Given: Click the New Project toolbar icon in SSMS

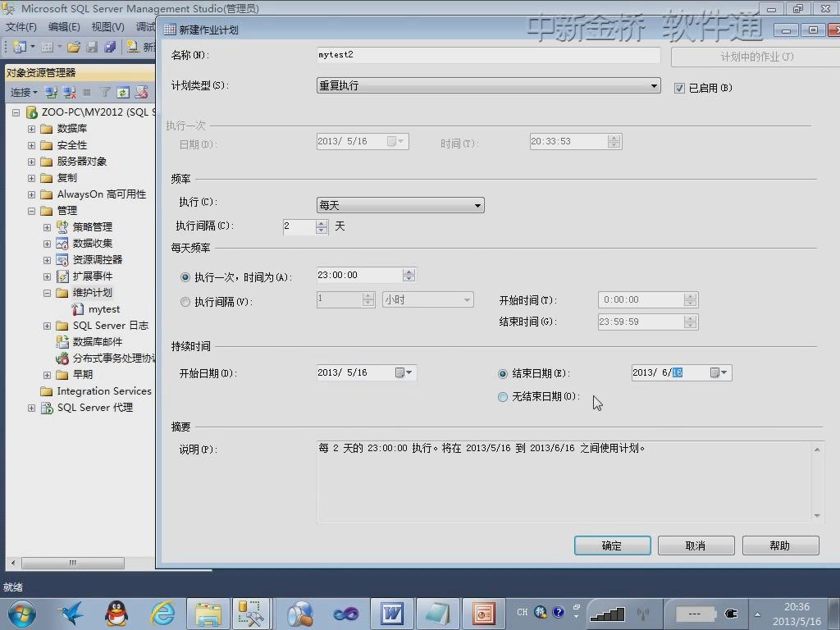Looking at the screenshot, I should pos(20,47).
